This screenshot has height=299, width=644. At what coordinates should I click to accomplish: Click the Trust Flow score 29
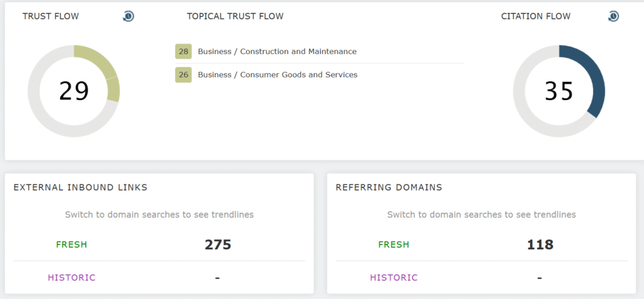(74, 91)
